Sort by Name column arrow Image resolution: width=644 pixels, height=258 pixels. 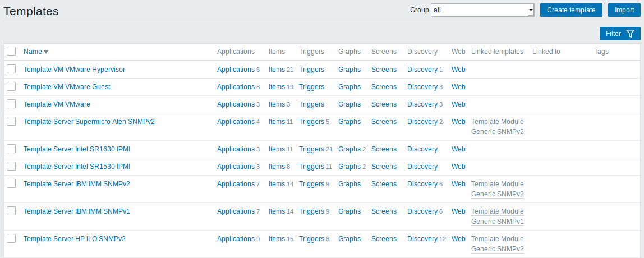tap(46, 52)
